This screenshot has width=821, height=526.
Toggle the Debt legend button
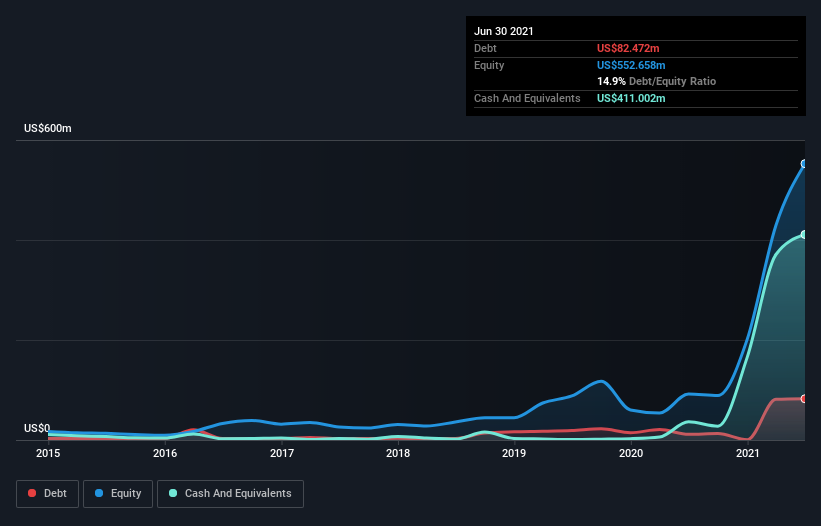pyautogui.click(x=47, y=494)
